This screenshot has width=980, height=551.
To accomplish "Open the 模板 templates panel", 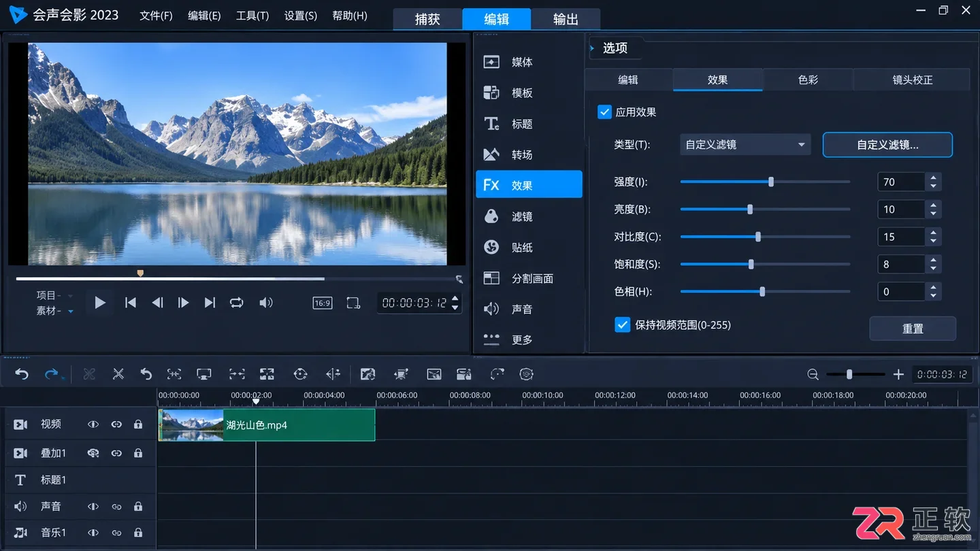I will (529, 93).
